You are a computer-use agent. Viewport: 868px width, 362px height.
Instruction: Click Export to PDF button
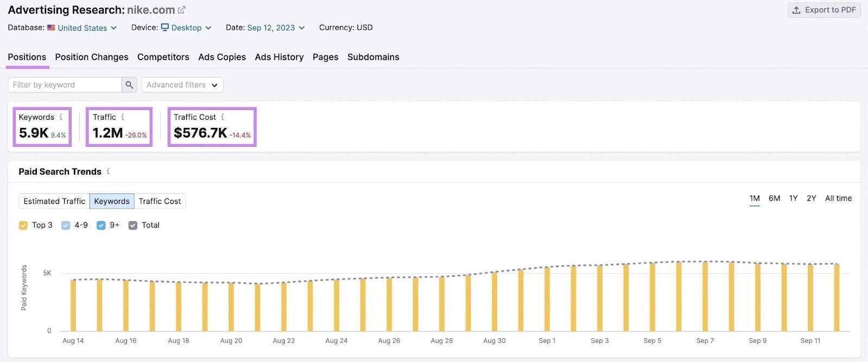pos(824,10)
